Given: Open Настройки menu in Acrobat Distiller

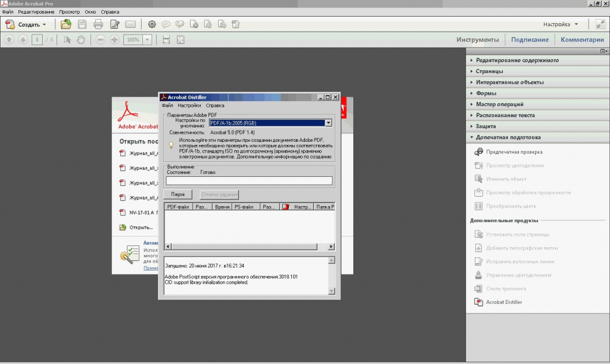Looking at the screenshot, I should pyautogui.click(x=189, y=105).
